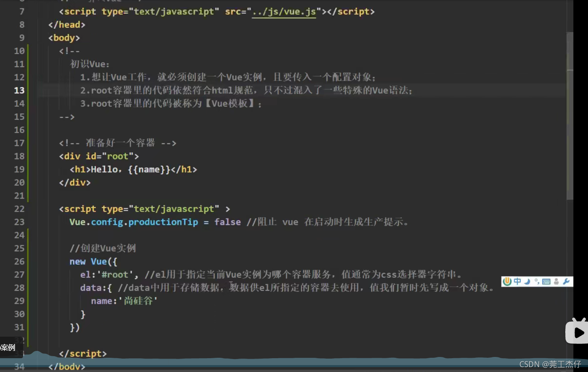Viewport: 588px width, 372px height.
Task: Click 'productionTip' in Vue.config line
Action: pyautogui.click(x=163, y=222)
